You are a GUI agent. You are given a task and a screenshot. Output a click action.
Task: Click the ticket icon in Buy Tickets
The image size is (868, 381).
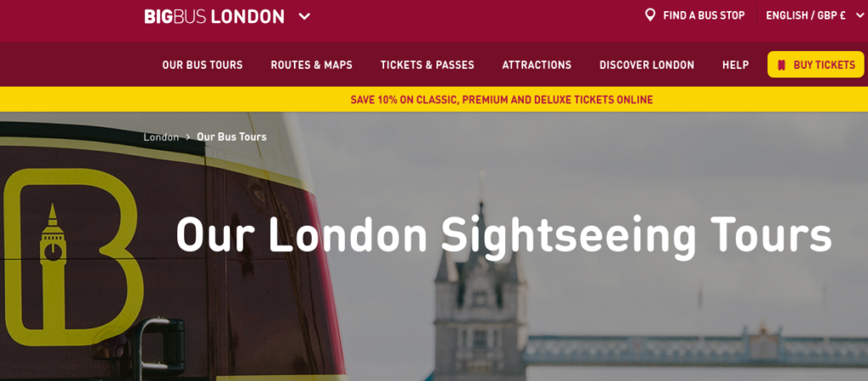(x=781, y=64)
